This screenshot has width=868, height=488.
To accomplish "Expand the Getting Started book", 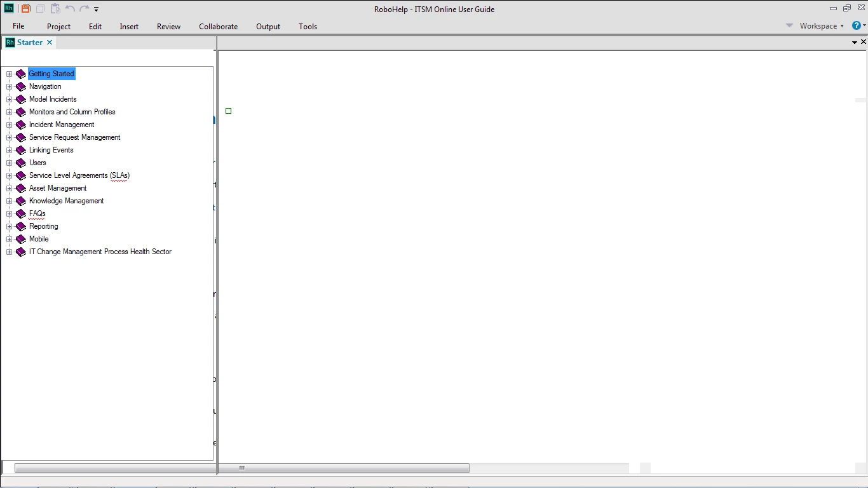I will (x=10, y=74).
